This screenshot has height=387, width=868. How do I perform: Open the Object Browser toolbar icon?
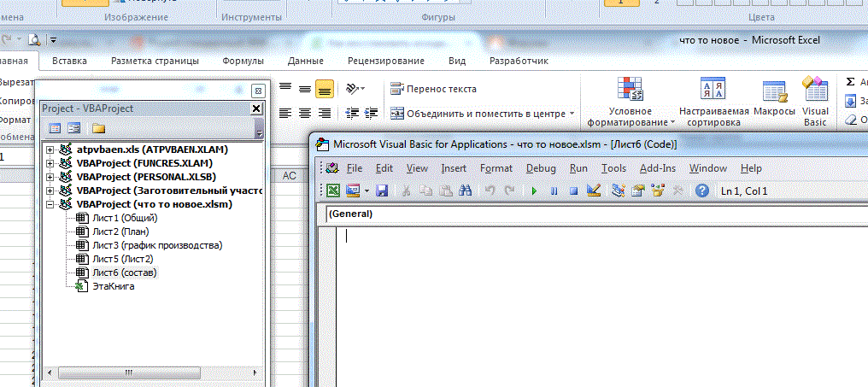click(x=658, y=191)
